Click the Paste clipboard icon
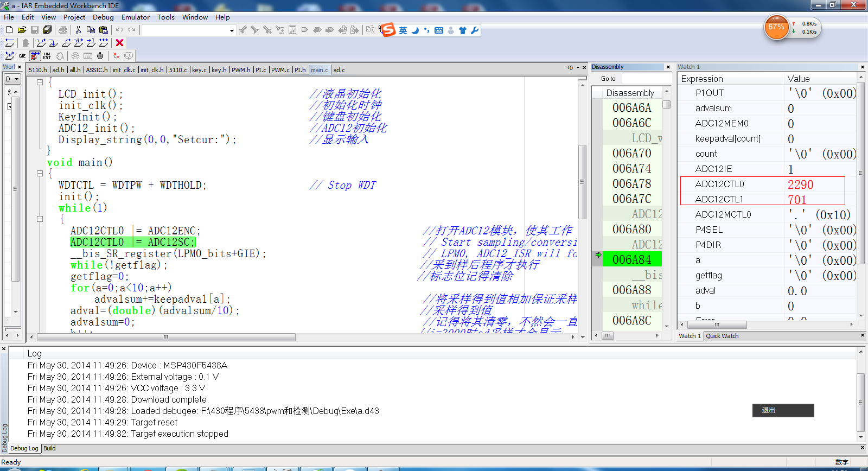Viewport: 868px width, 471px height. pos(103,30)
